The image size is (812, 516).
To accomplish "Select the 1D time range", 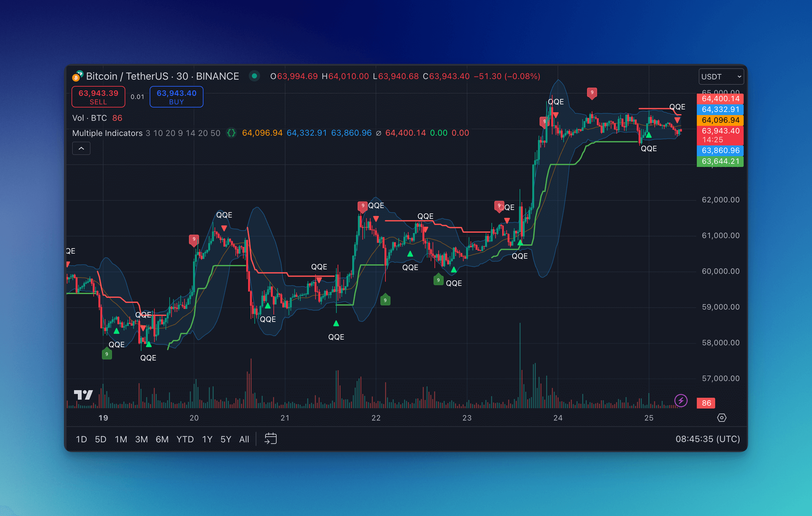I will (x=81, y=439).
